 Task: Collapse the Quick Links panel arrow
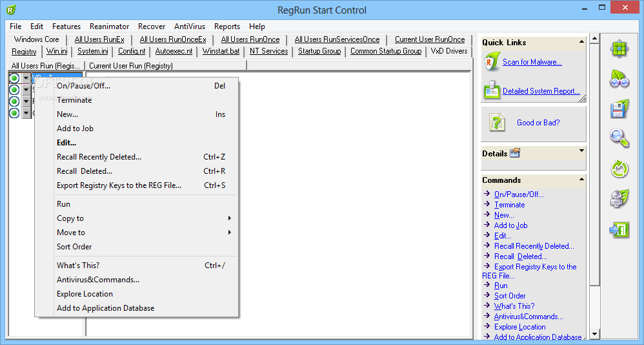point(581,42)
